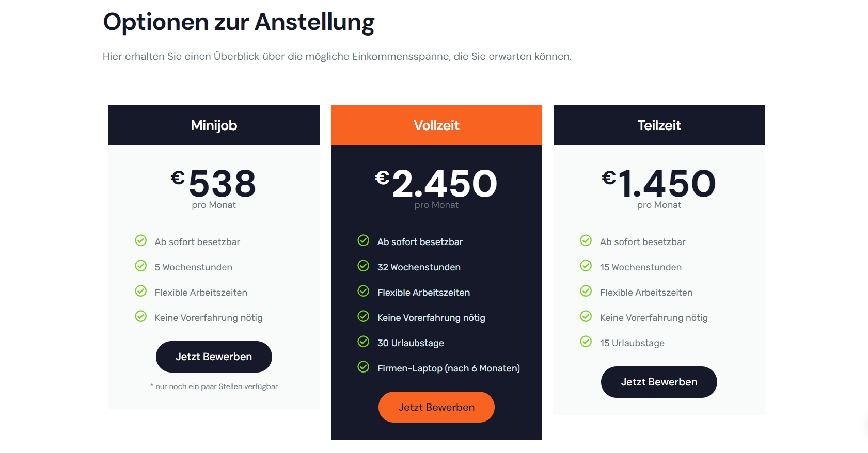Click the orange Vollzeit "Jetzt Bewerben" button

pyautogui.click(x=436, y=407)
